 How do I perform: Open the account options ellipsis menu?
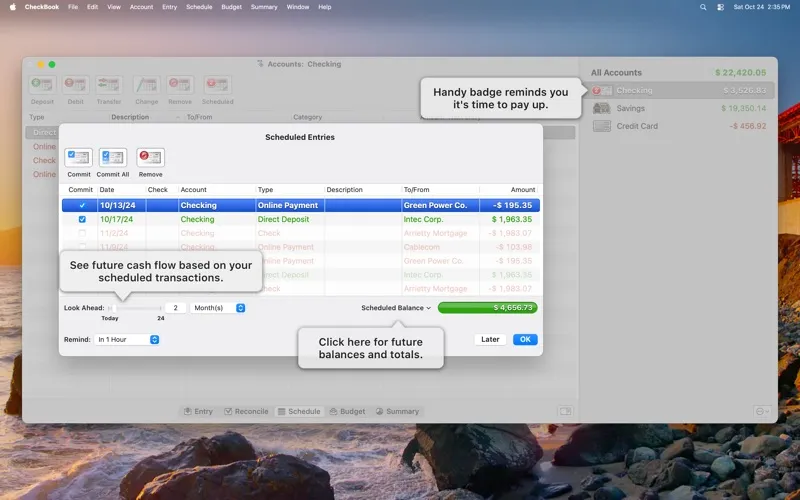coord(762,411)
